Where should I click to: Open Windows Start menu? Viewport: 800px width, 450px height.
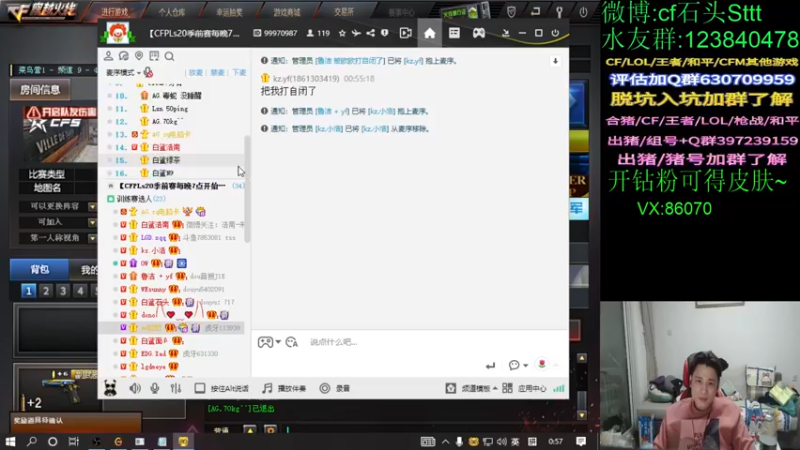(10, 441)
